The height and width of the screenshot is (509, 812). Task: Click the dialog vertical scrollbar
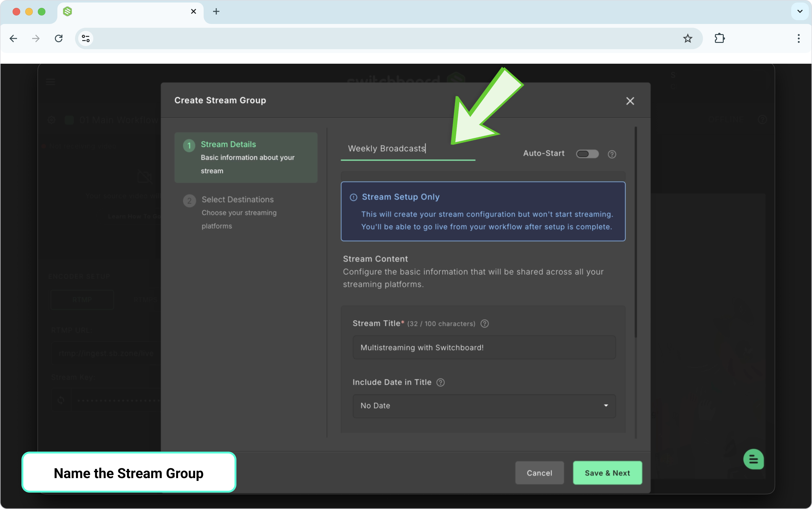635,232
